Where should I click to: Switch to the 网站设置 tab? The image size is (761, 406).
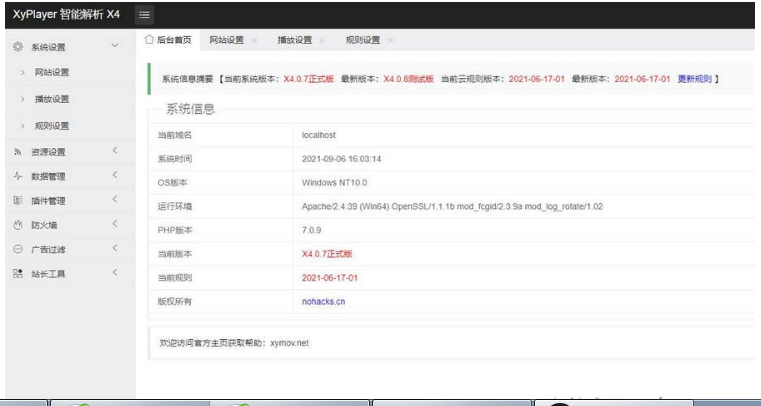226,40
